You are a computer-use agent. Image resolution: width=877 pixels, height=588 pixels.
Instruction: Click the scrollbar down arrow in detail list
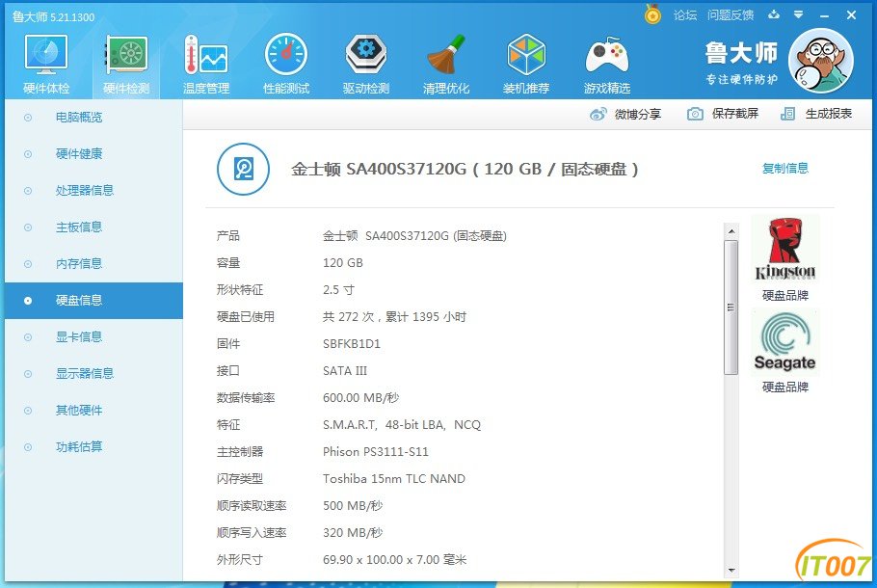pos(731,570)
